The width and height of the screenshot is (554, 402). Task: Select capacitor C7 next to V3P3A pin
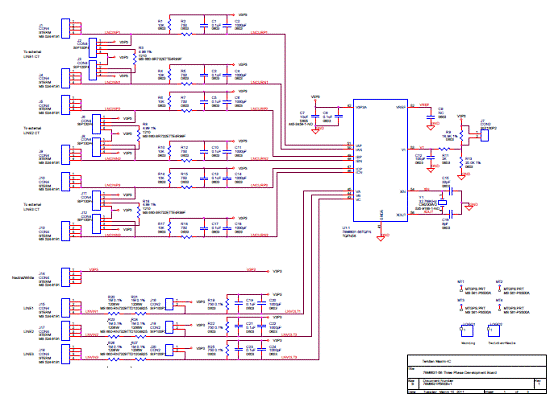coord(315,116)
